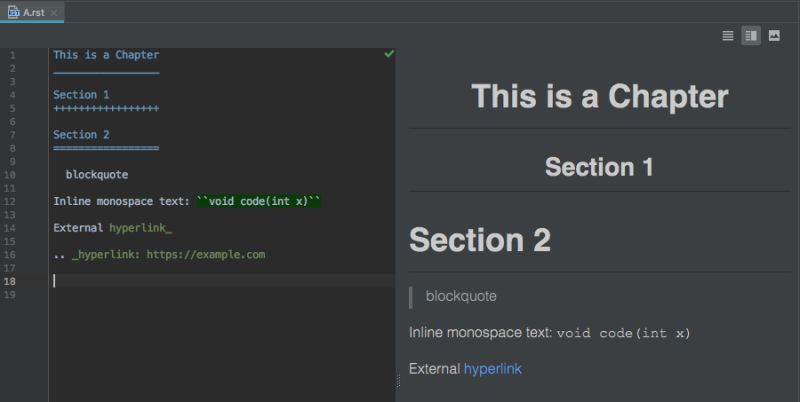Screen dimensions: 800x402
Task: Click the splitter handle between editor and preview
Action: coord(398,381)
